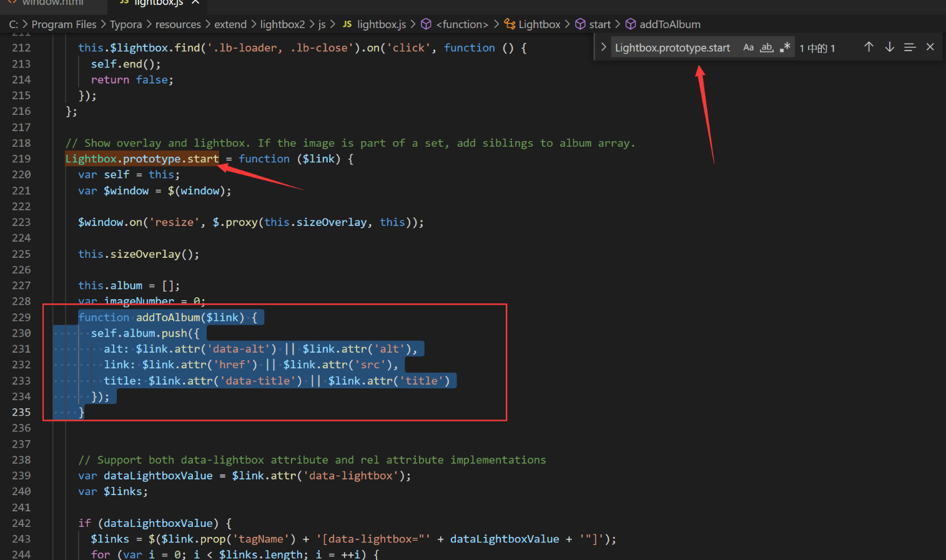Click the 'title: $link.attr' data-title line

click(277, 381)
